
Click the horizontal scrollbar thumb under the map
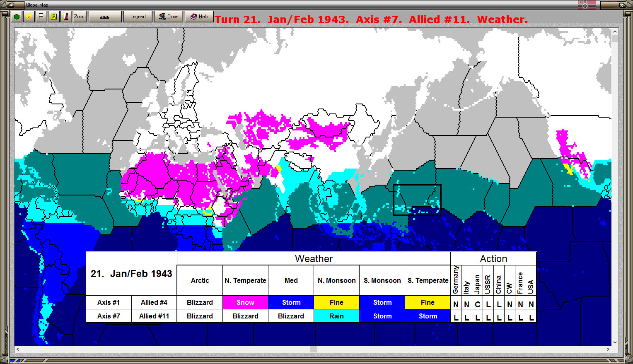pos(314,349)
